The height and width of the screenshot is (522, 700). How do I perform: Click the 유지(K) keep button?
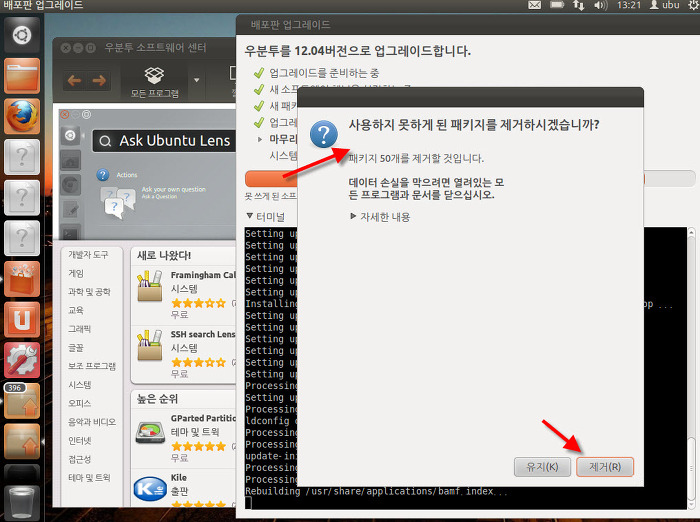coord(543,467)
